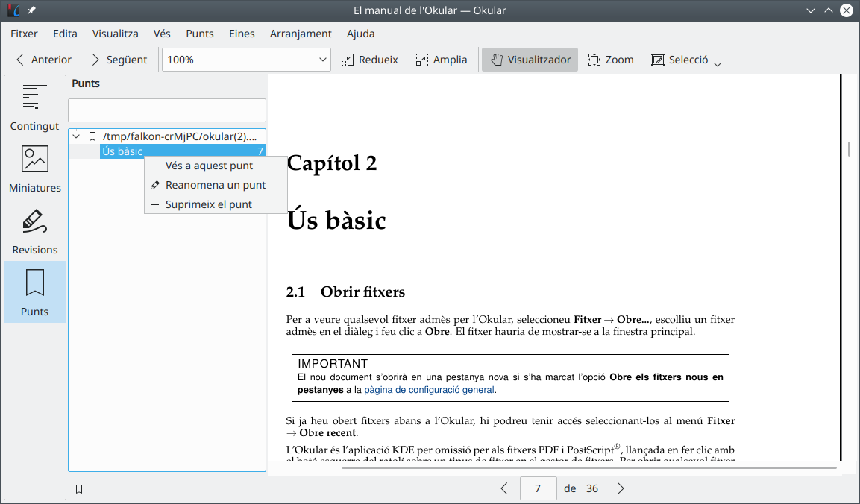Image resolution: width=860 pixels, height=504 pixels.
Task: Click the Punts search filter field
Action: tap(167, 110)
